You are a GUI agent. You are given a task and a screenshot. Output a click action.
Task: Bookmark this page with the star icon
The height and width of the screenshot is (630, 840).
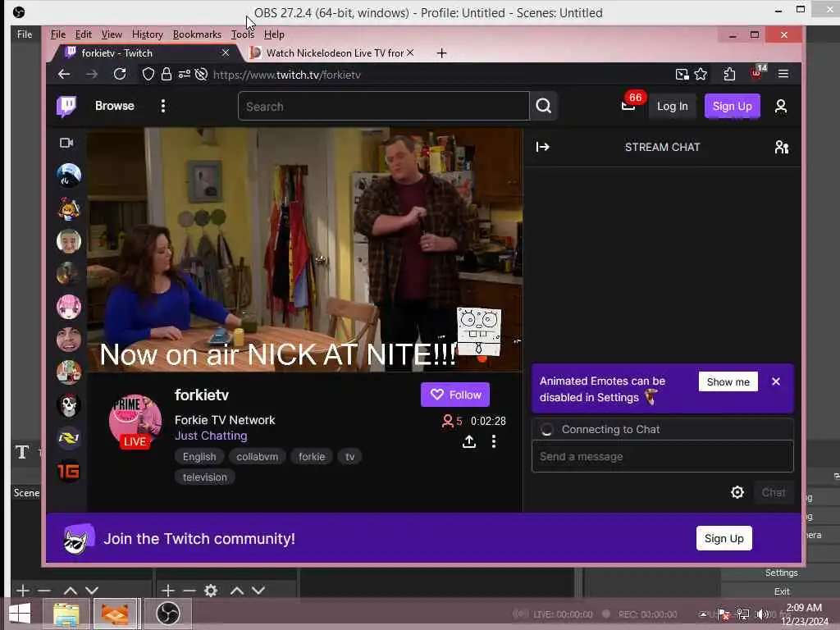(x=701, y=75)
